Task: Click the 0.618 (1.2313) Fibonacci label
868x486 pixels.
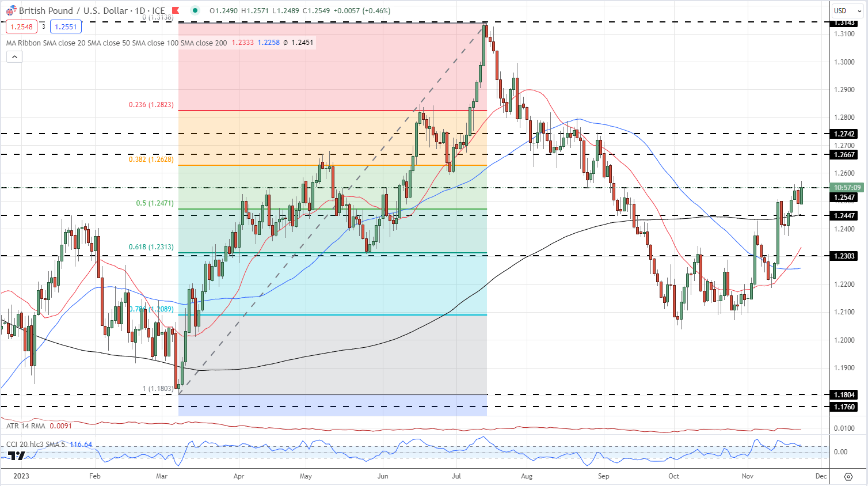Action: pos(151,247)
